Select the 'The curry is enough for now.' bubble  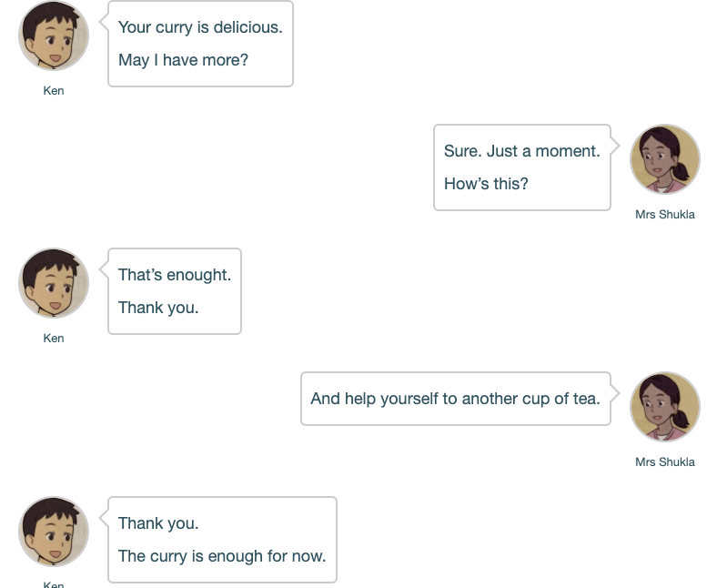coord(222,540)
